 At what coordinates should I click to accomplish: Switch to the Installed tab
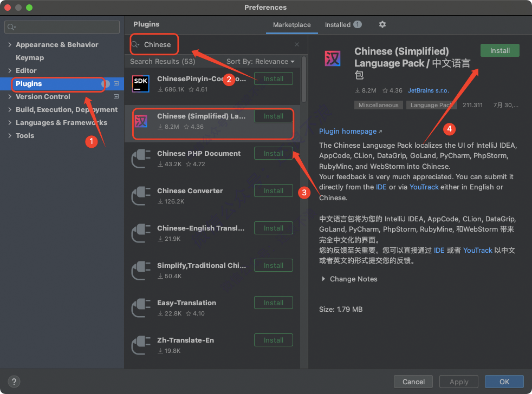(338, 25)
